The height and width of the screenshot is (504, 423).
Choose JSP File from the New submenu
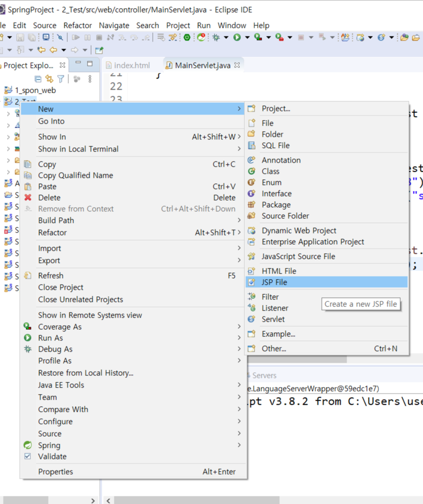pos(326,282)
